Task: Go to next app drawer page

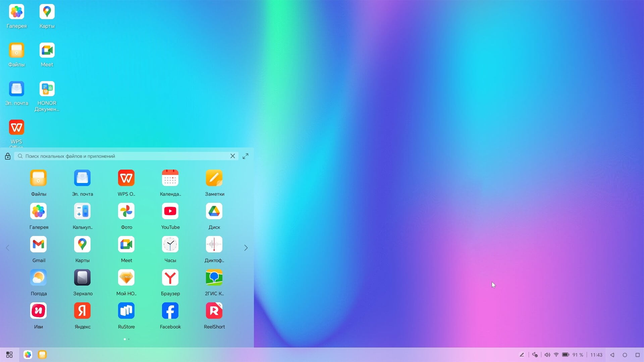Action: pos(246,248)
